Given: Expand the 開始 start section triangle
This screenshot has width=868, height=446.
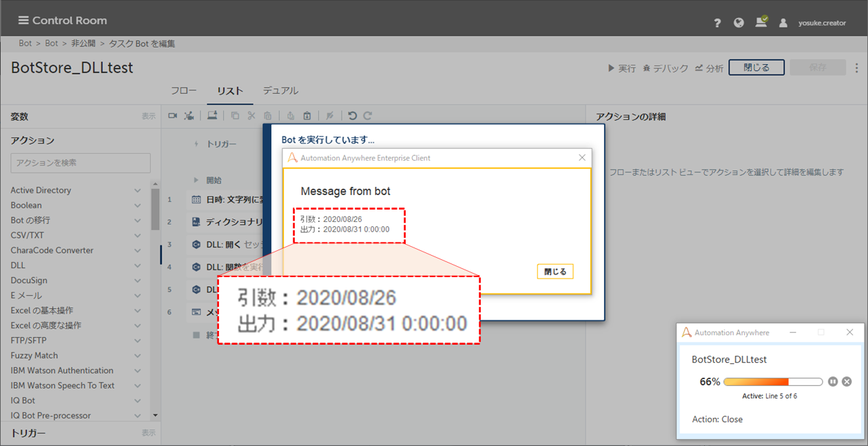Looking at the screenshot, I should 196,180.
